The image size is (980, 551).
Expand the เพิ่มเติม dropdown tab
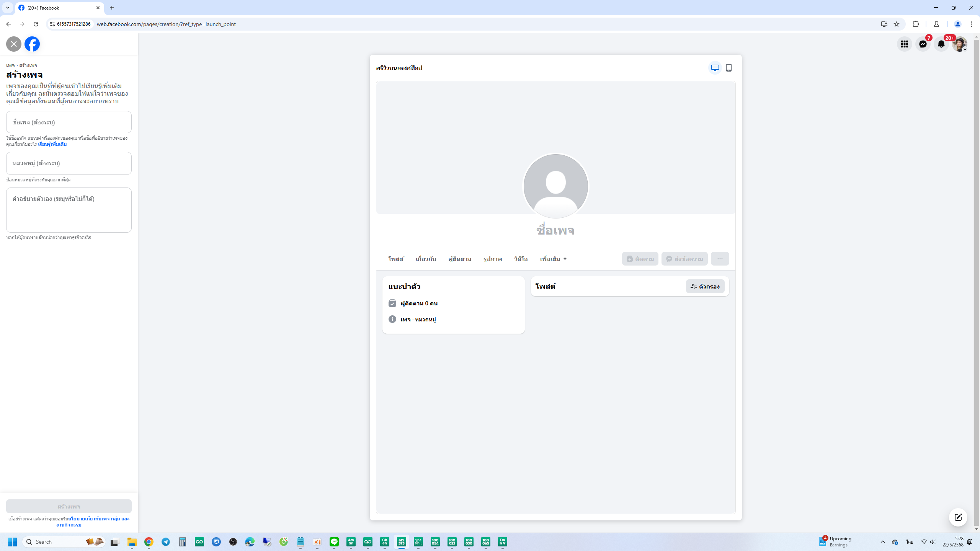[x=553, y=259]
